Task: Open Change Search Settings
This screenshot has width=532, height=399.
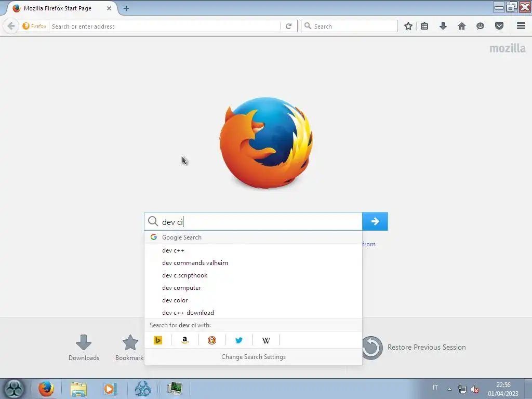Action: pos(254,357)
